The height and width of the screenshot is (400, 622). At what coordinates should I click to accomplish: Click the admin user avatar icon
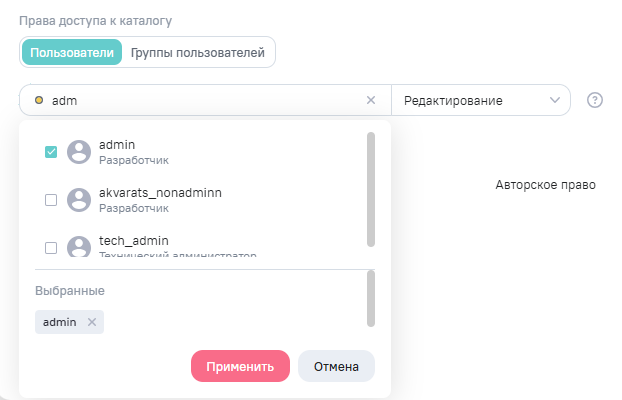[79, 152]
